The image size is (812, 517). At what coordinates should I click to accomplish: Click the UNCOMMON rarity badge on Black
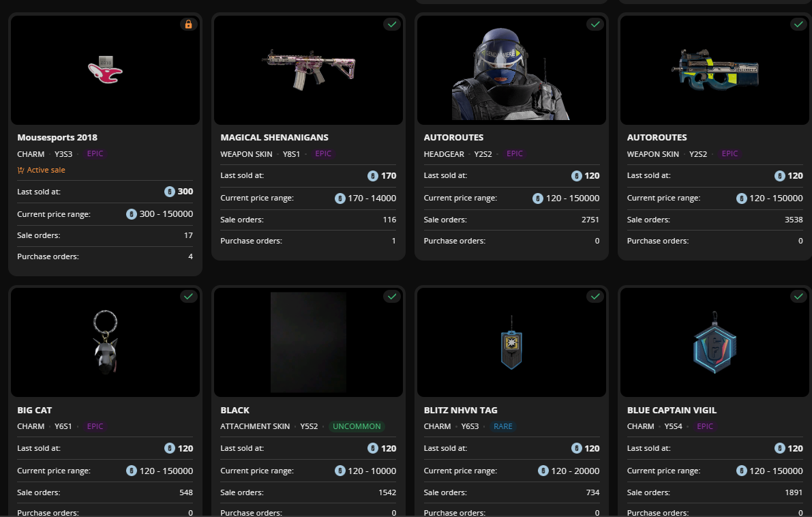point(357,426)
